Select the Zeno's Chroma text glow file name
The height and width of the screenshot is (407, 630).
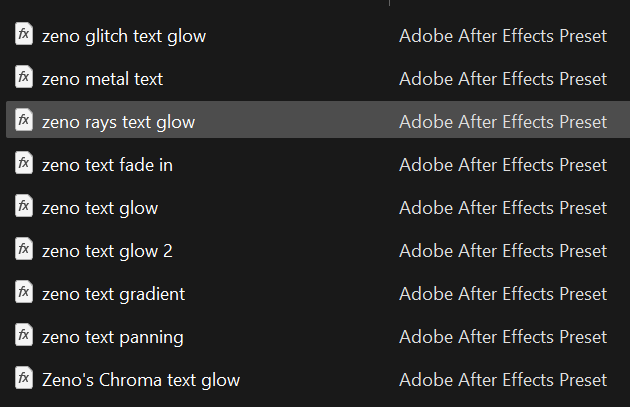pos(141,380)
